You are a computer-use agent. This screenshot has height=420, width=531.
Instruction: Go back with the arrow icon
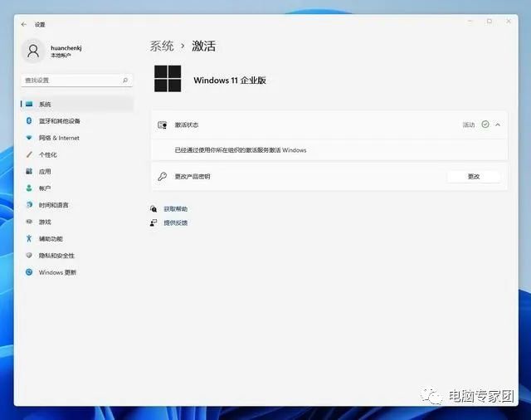24,24
